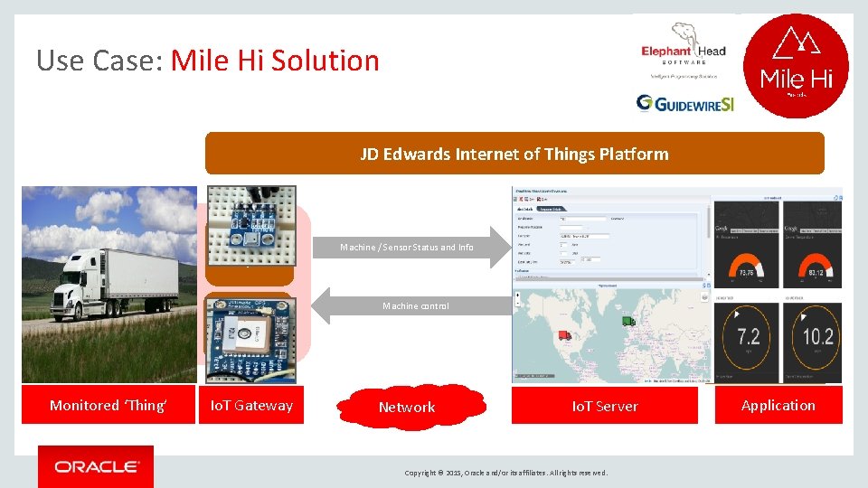
Task: Click the GuidewireSI logo
Action: point(684,103)
